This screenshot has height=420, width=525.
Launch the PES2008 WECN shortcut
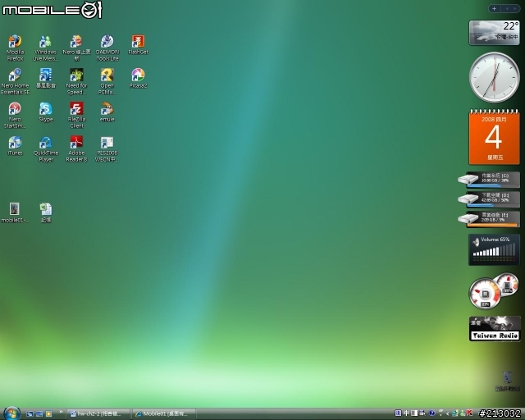pos(107,149)
